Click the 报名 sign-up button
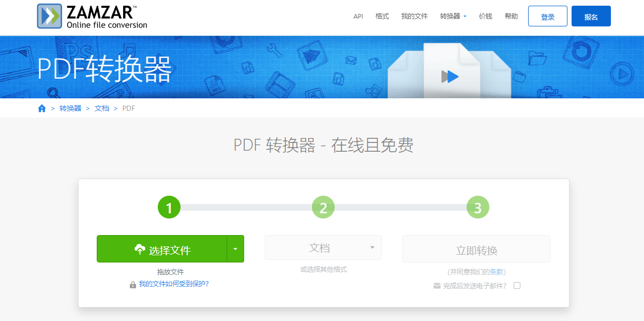Screen dimensions: 644x321 [x=591, y=16]
